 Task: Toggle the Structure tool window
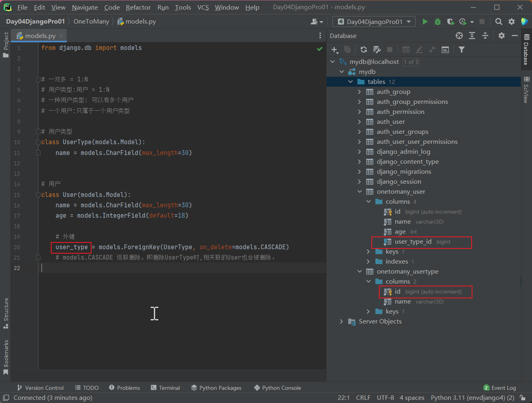[6, 313]
